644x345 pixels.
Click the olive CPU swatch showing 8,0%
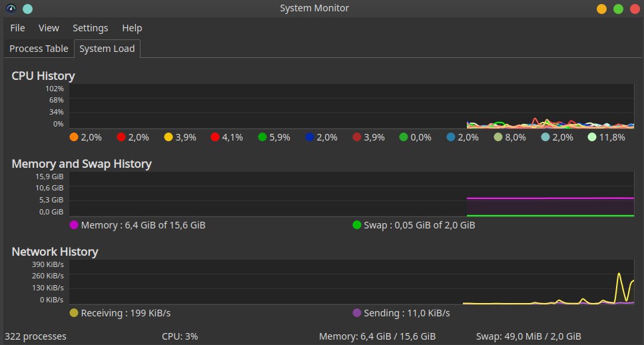point(498,137)
